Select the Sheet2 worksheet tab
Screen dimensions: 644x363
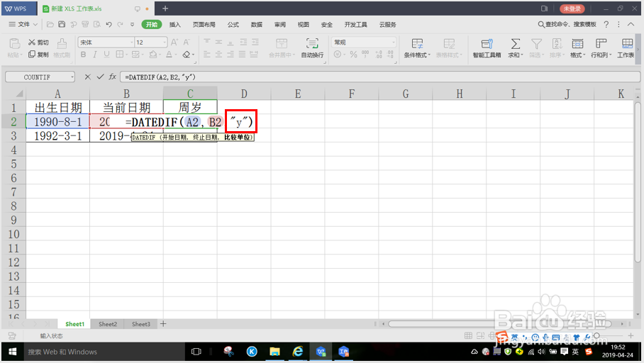coord(108,324)
